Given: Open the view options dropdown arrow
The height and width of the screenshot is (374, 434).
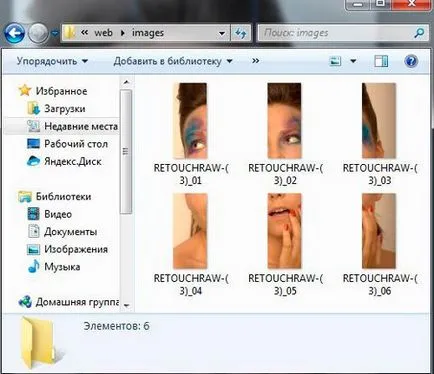Looking at the screenshot, I should tap(353, 61).
